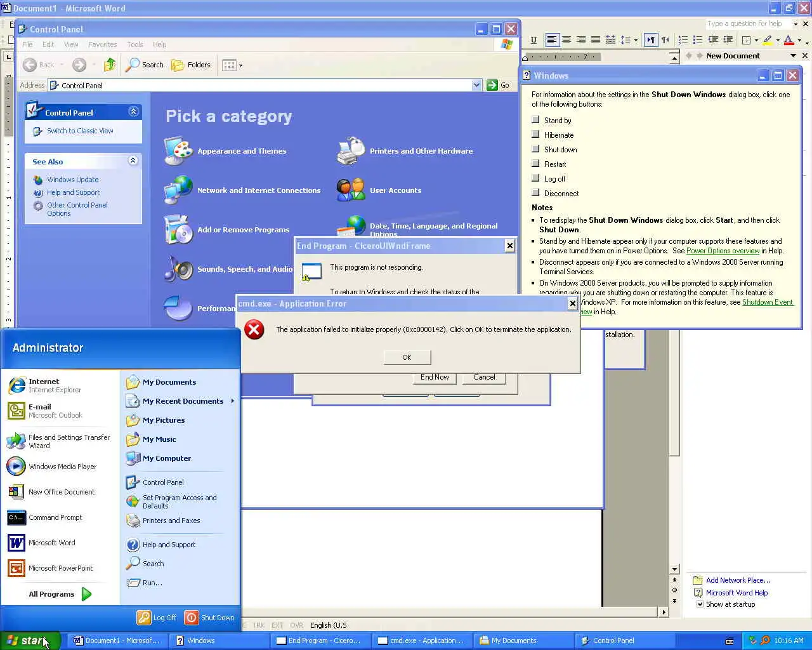The height and width of the screenshot is (650, 812).
Task: Open Command Prompt from Start menu
Action: (x=44, y=517)
